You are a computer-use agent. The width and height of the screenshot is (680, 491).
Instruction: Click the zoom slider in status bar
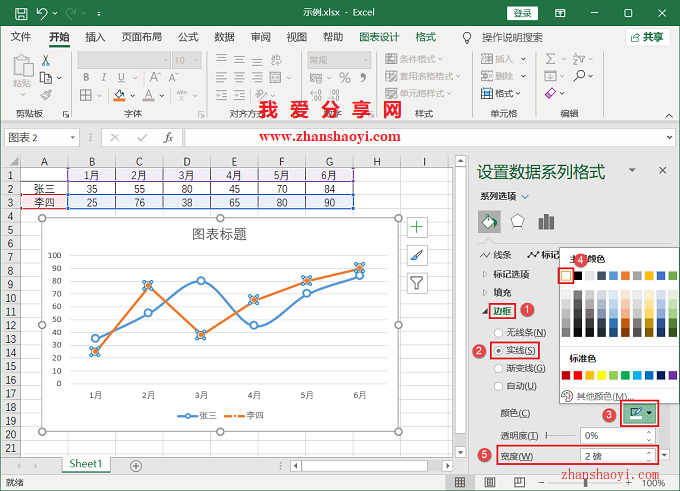pos(585,482)
